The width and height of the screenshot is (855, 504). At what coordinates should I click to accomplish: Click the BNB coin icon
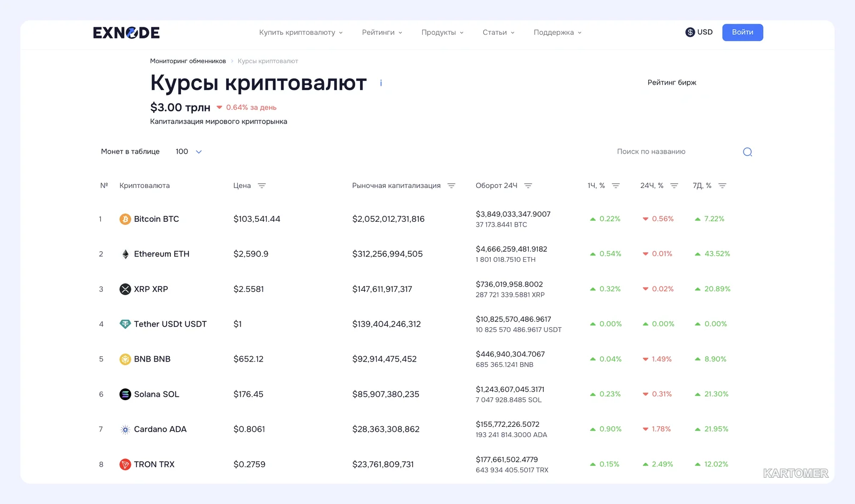(125, 359)
